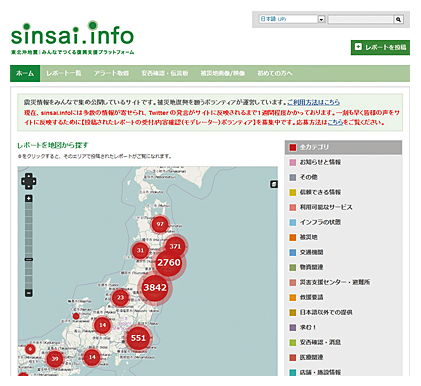Open the 3842 reports cluster marker
The height and width of the screenshot is (386, 421).
pyautogui.click(x=155, y=288)
